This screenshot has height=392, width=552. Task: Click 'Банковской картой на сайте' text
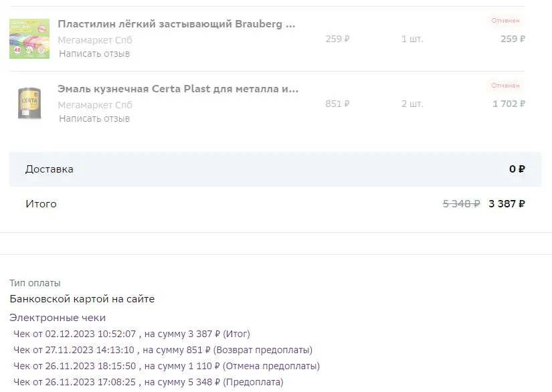tap(82, 299)
